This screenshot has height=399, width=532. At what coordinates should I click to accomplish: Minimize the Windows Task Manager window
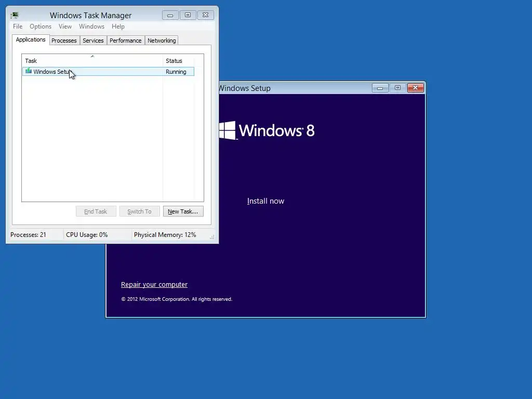(170, 15)
